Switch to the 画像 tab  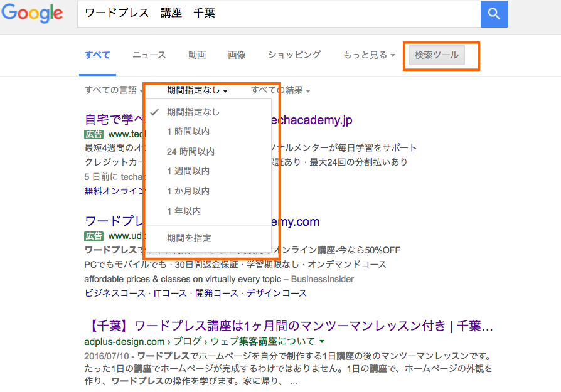point(237,55)
